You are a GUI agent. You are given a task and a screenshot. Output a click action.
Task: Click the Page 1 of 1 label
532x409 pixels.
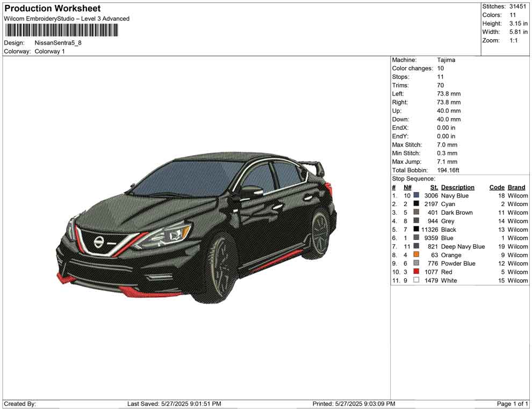(x=512, y=404)
